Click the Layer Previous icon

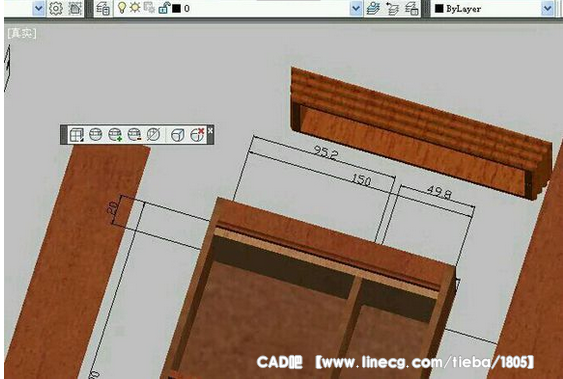click(392, 8)
